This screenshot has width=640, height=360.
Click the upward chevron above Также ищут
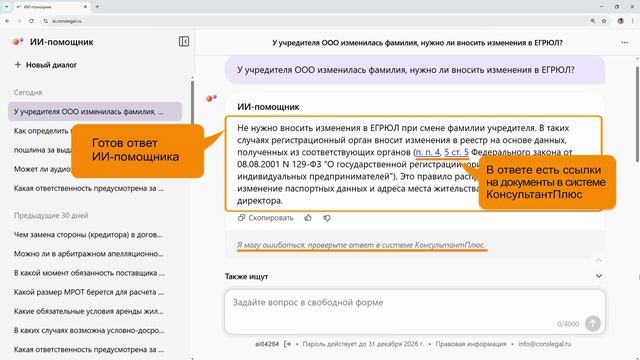[598, 260]
